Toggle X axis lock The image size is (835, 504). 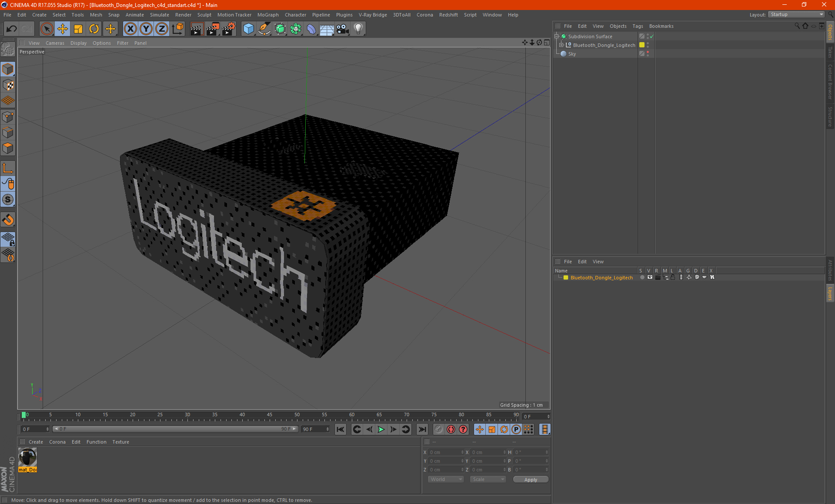130,29
